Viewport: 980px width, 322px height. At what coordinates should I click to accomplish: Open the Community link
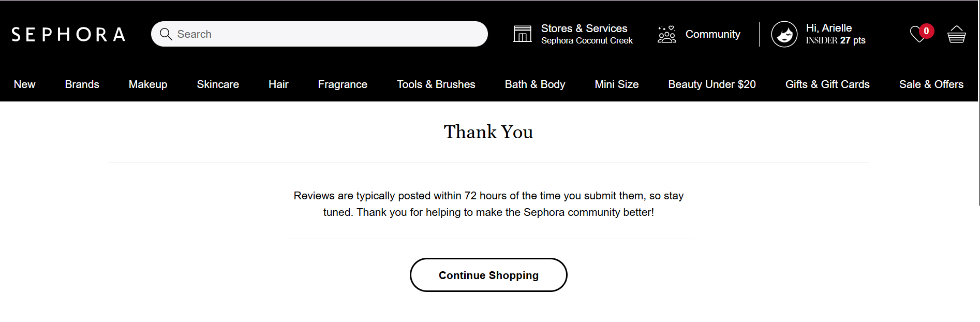coord(712,34)
